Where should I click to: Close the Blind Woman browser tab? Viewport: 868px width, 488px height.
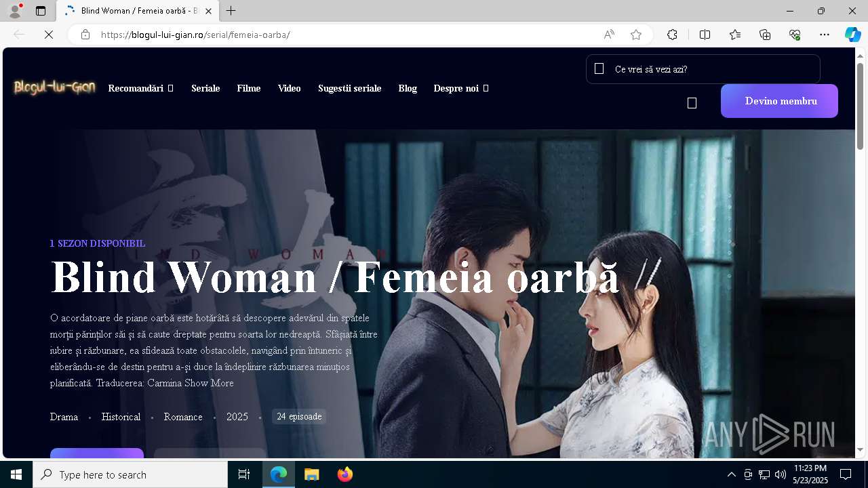[209, 11]
